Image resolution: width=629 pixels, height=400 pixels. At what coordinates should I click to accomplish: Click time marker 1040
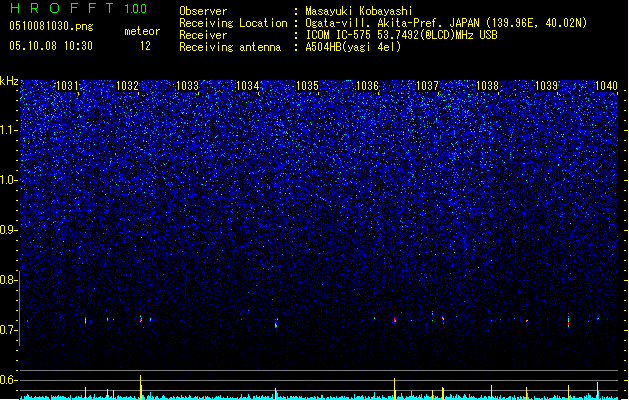click(x=607, y=85)
